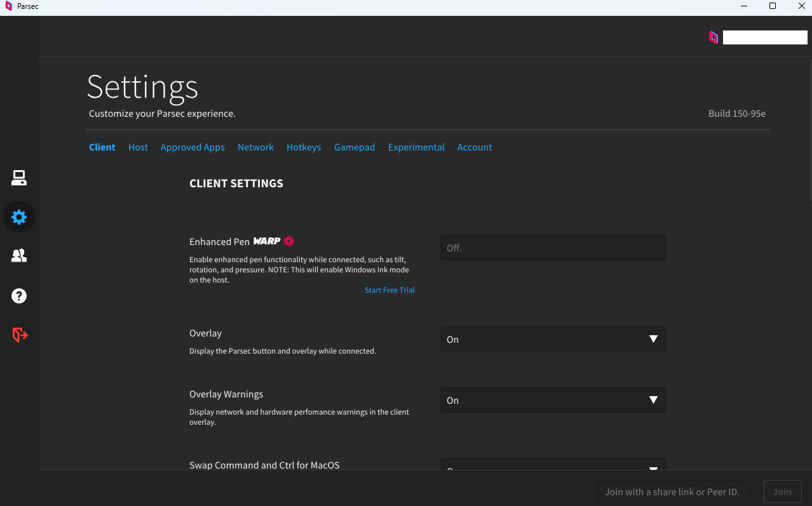Screen dimensions: 812x506
Task: Click the Join button
Action: pyautogui.click(x=782, y=491)
